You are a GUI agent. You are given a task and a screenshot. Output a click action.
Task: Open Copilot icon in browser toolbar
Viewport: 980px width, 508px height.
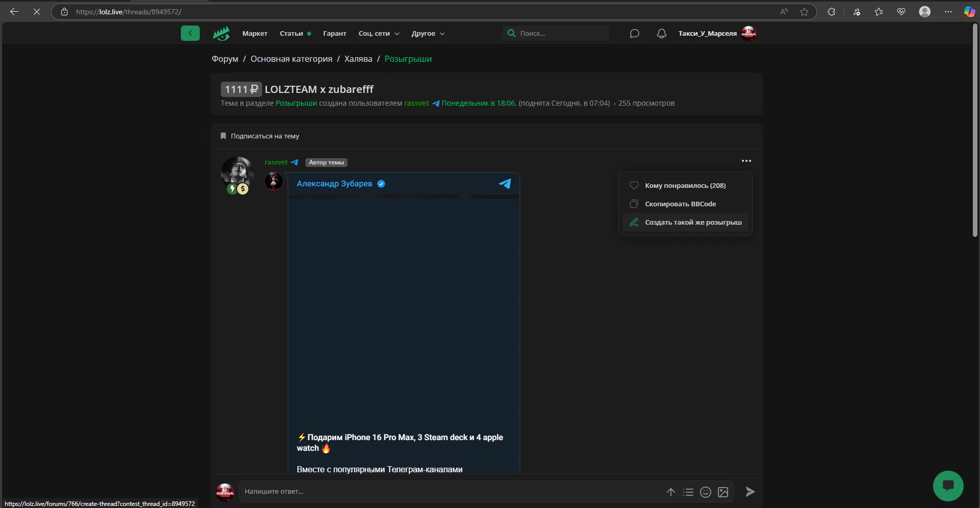(x=969, y=12)
